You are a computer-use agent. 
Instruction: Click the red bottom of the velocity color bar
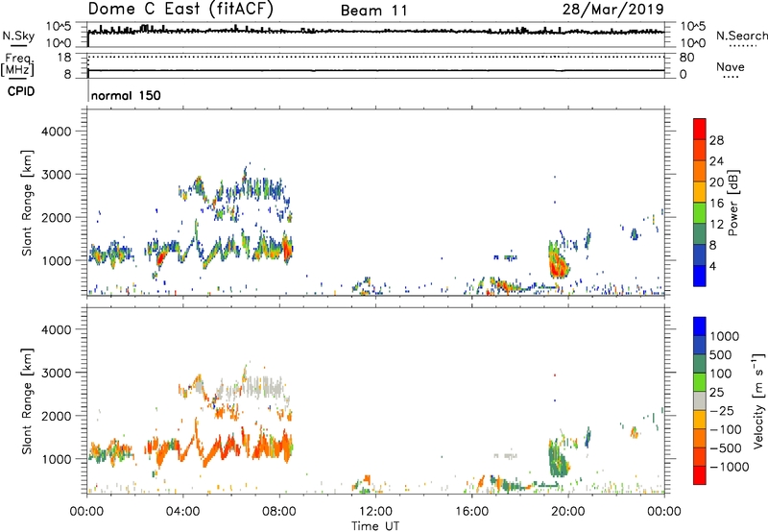pos(700,475)
